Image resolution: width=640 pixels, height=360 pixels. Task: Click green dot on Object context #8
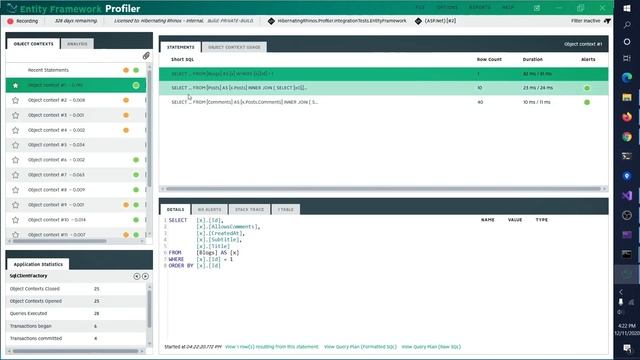coord(136,190)
